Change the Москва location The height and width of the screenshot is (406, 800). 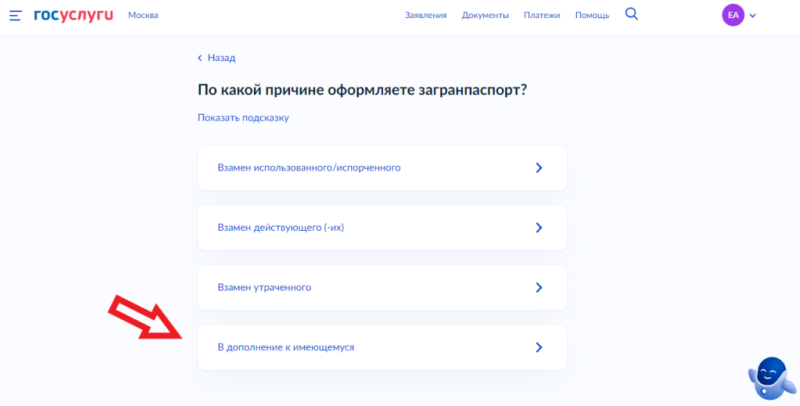pyautogui.click(x=143, y=16)
